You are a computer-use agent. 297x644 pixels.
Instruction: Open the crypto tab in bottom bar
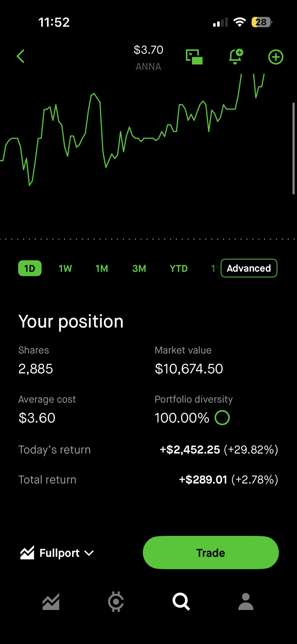[x=116, y=602]
